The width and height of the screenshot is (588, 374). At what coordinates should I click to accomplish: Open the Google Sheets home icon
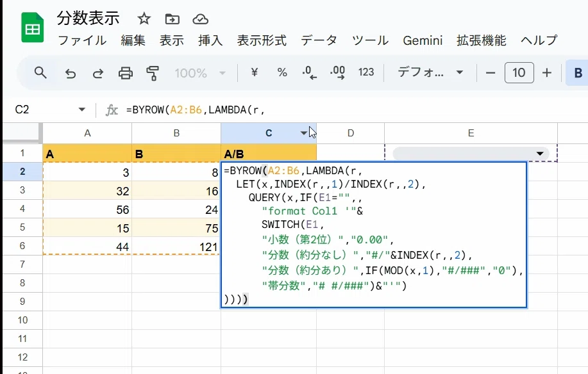click(32, 28)
